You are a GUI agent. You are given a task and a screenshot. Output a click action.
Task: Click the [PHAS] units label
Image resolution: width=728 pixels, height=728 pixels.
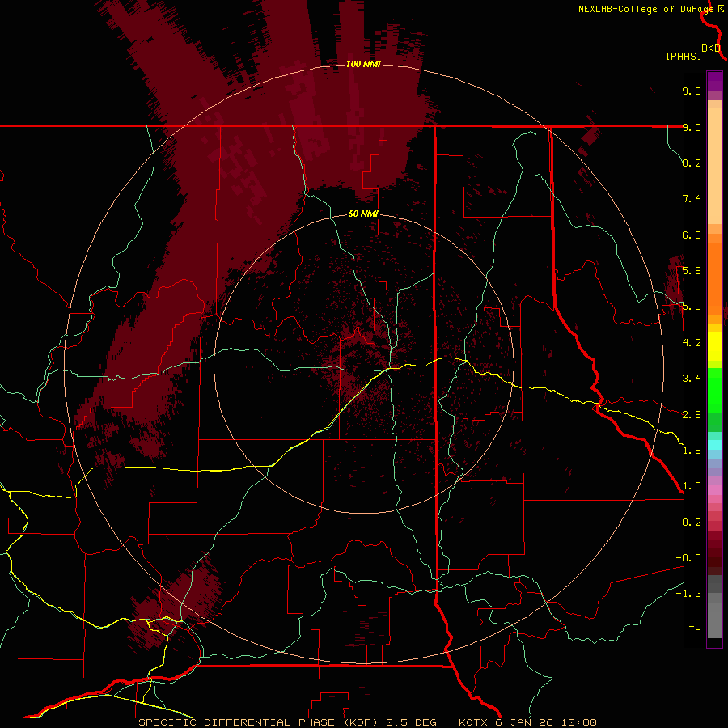coord(684,56)
